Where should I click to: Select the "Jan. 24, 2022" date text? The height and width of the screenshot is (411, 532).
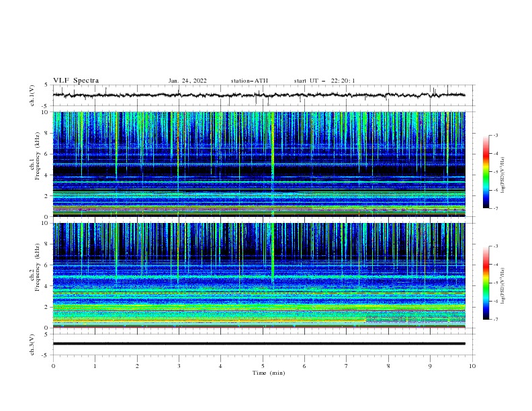click(x=187, y=81)
